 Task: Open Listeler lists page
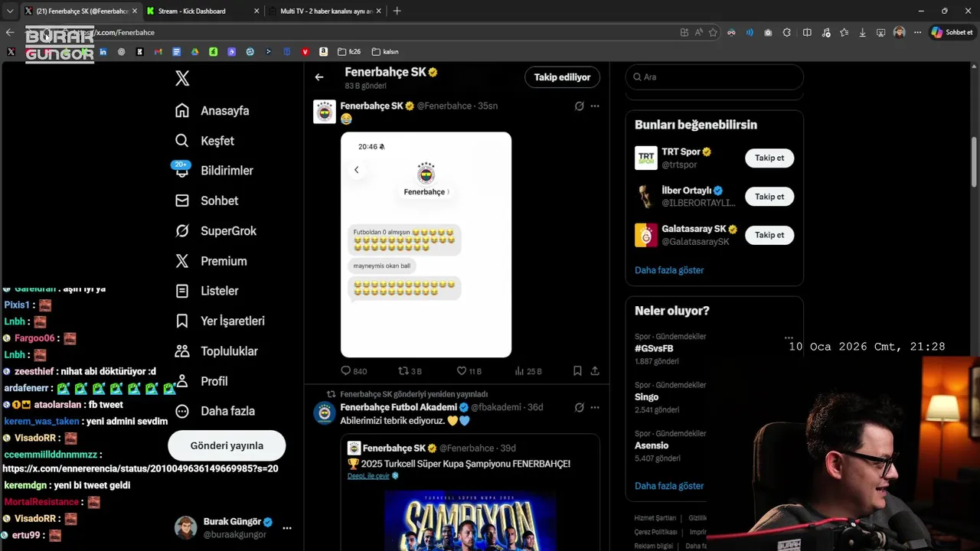point(207,291)
